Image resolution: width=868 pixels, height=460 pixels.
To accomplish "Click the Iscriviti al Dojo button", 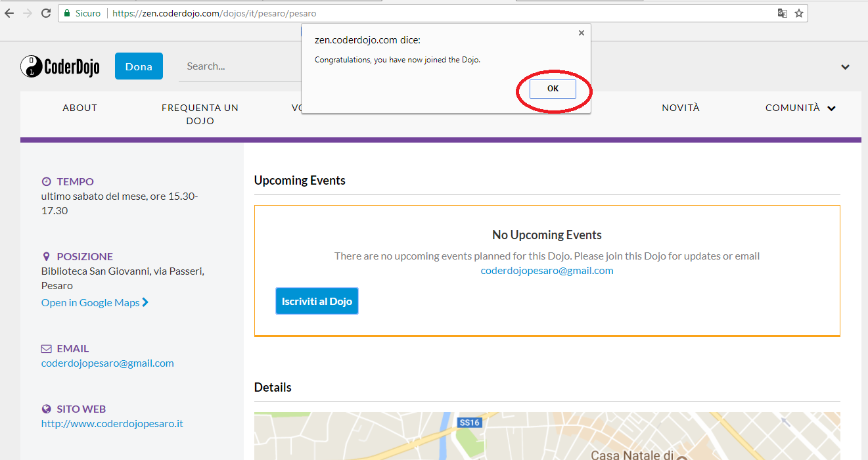I will (317, 301).
